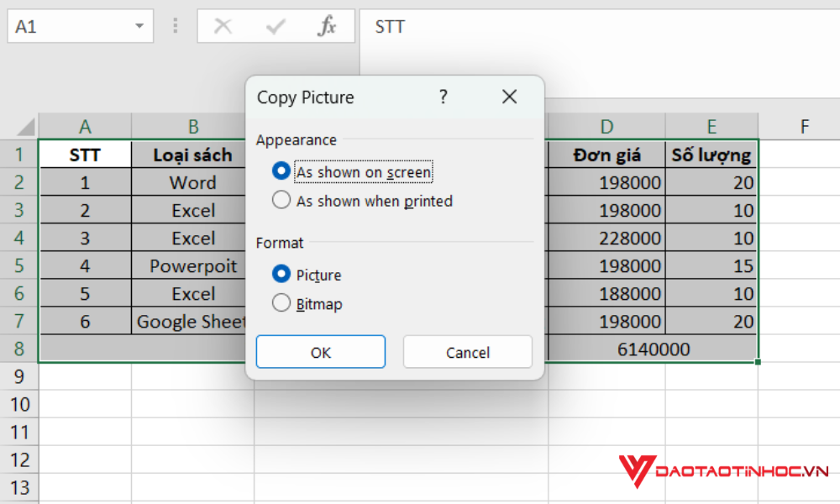Choose 'As shown when printed' appearance
Viewport: 840px width, 504px height.
281,201
